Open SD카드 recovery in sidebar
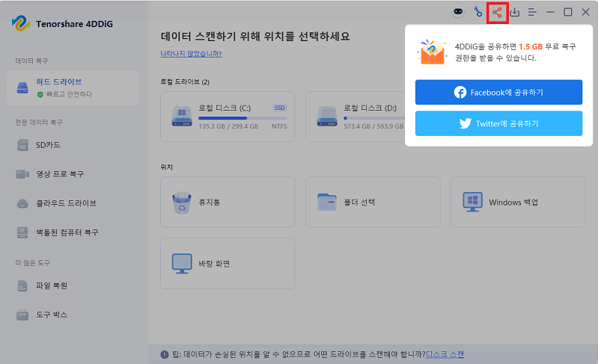 (73, 145)
